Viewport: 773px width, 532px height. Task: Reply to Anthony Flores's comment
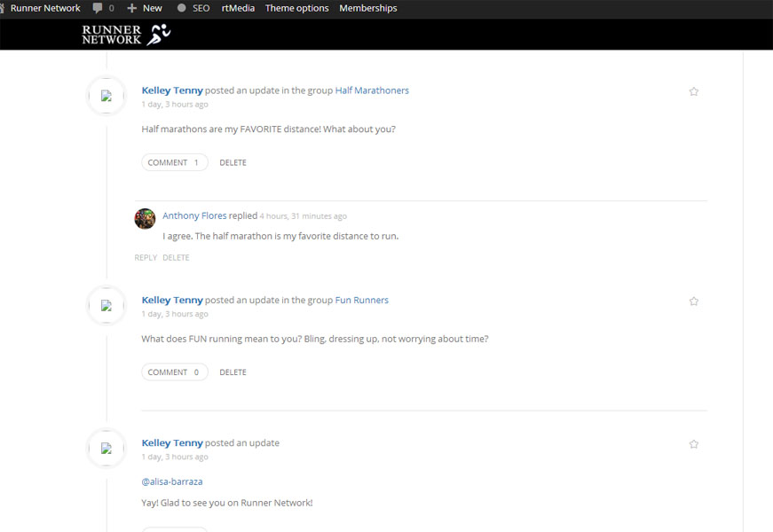click(x=146, y=258)
